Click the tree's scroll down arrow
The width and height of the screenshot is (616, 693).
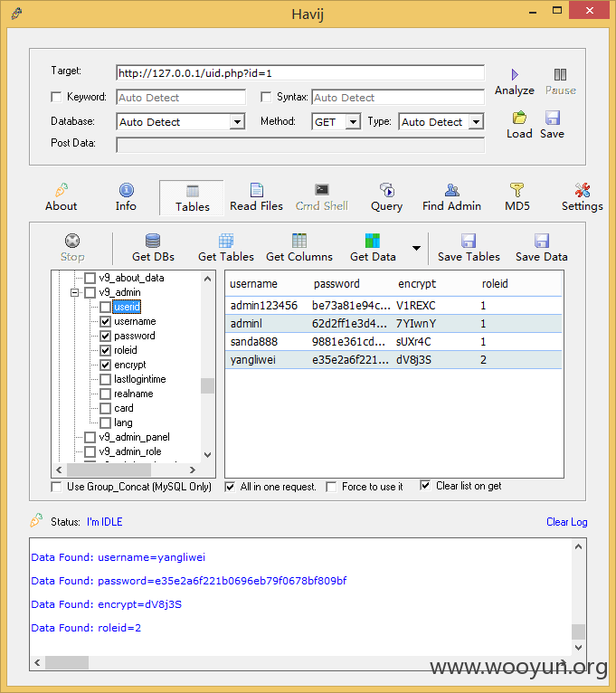point(208,455)
